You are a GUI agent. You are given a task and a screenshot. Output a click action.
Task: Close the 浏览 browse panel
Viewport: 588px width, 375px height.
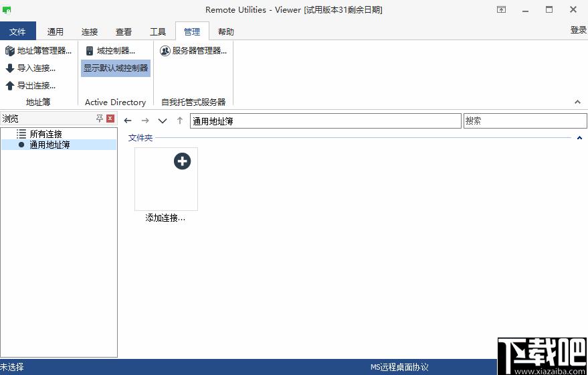tap(110, 119)
